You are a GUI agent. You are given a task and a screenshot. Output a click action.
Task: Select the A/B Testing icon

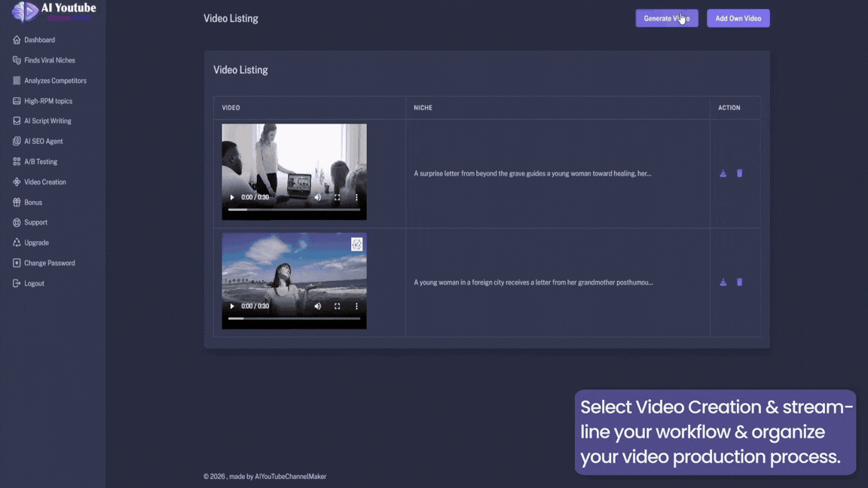(x=15, y=161)
